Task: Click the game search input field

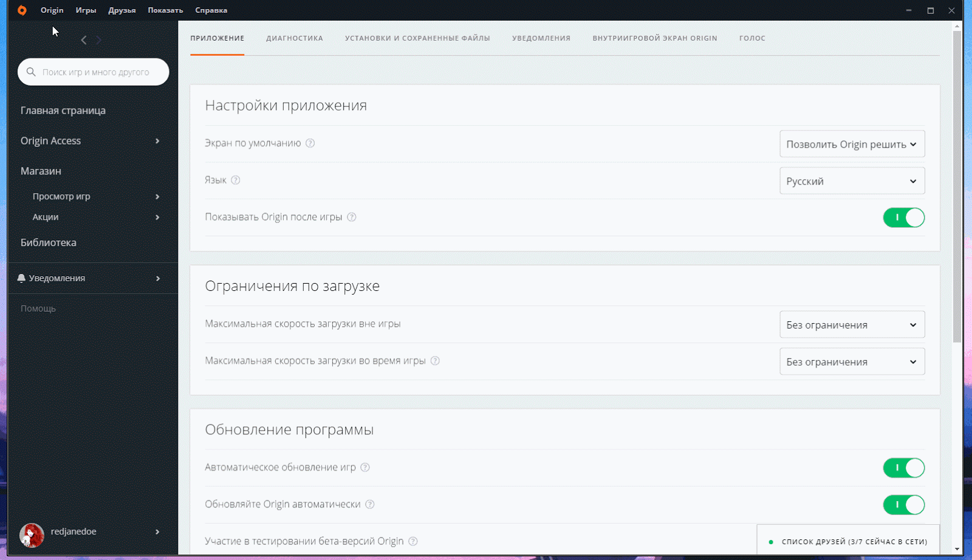Action: pyautogui.click(x=94, y=72)
